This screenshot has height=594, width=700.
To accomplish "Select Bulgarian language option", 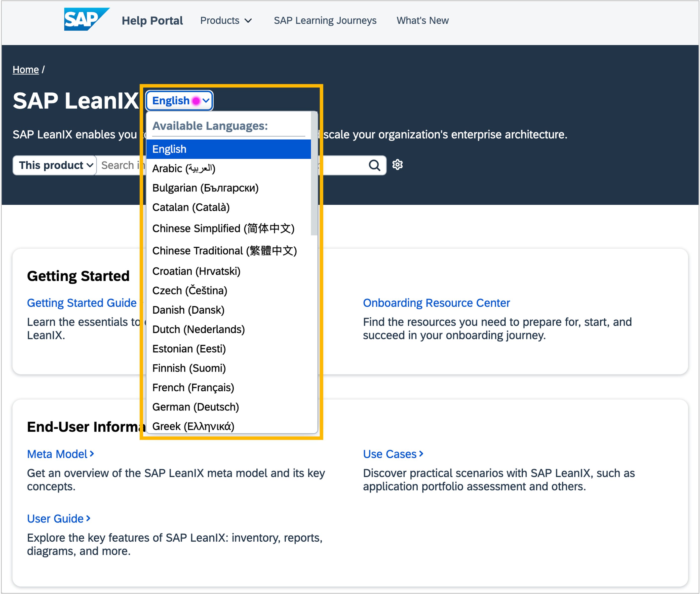I will [228, 188].
